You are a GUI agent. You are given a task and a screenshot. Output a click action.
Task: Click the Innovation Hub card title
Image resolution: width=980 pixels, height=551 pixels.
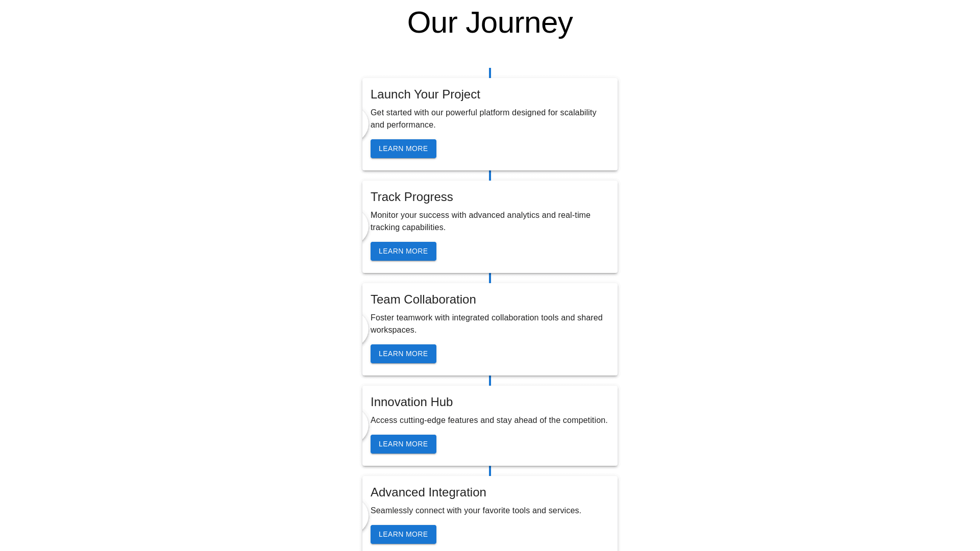pos(411,403)
